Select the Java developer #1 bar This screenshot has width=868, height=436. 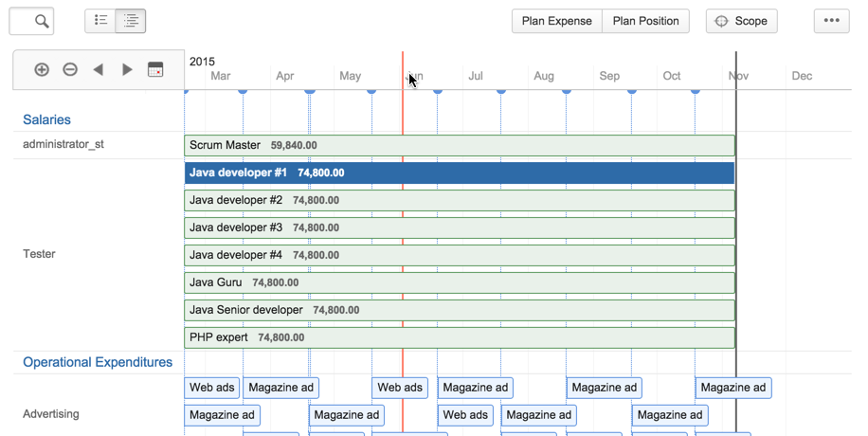click(459, 173)
